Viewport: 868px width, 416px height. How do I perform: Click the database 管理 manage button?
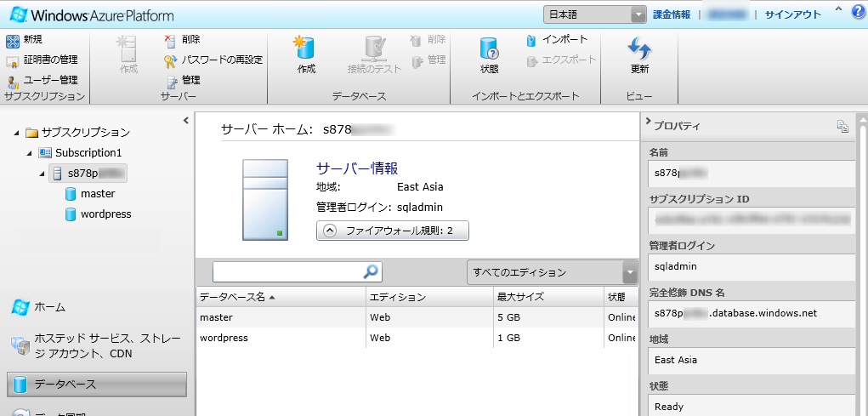click(x=428, y=60)
